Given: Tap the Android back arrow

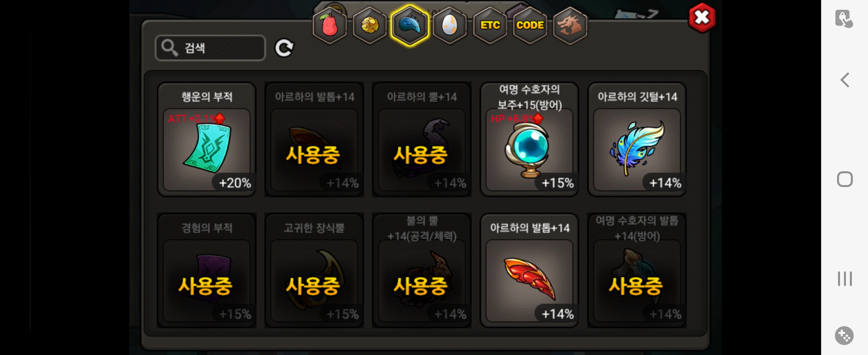Looking at the screenshot, I should 844,80.
